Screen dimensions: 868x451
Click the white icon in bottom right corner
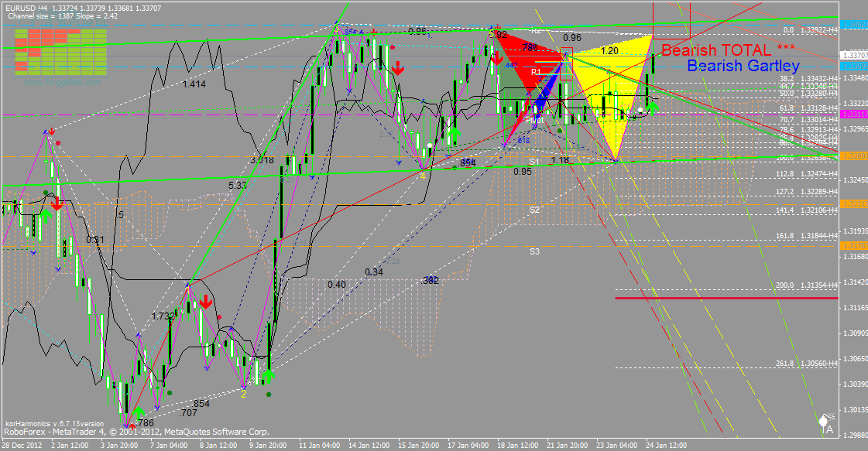826,422
